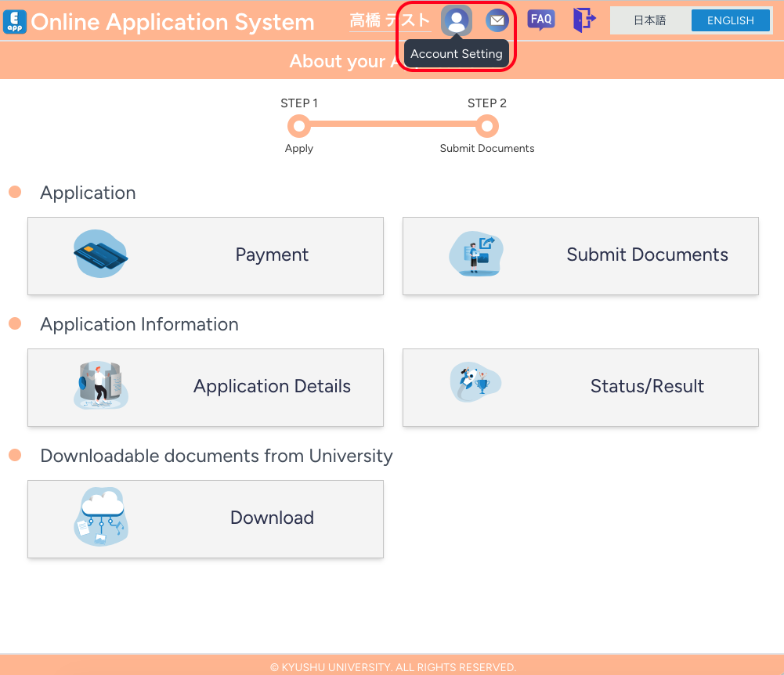Screen dimensions: 784x675
Task: Click the Status/Result trophy illustration icon
Action: [x=475, y=383]
